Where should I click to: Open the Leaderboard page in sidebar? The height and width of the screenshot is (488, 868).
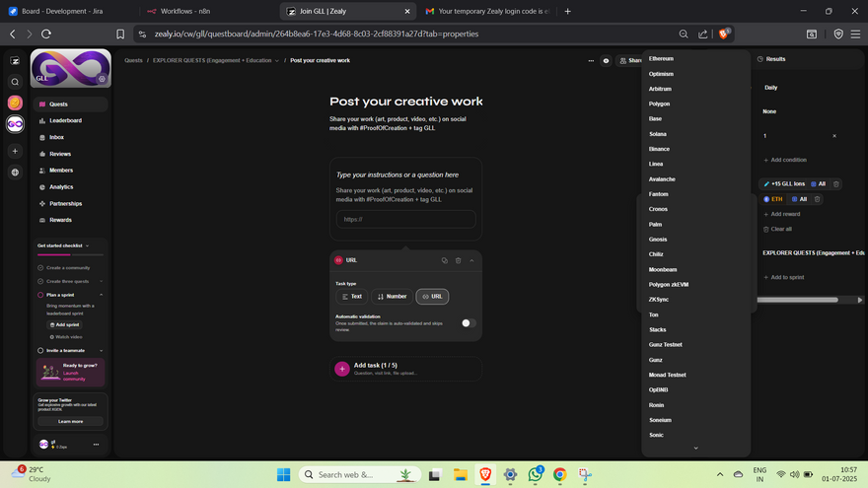point(65,120)
